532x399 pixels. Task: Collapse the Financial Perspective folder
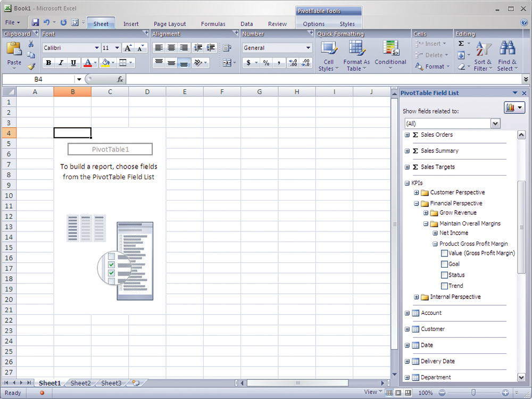(x=417, y=204)
